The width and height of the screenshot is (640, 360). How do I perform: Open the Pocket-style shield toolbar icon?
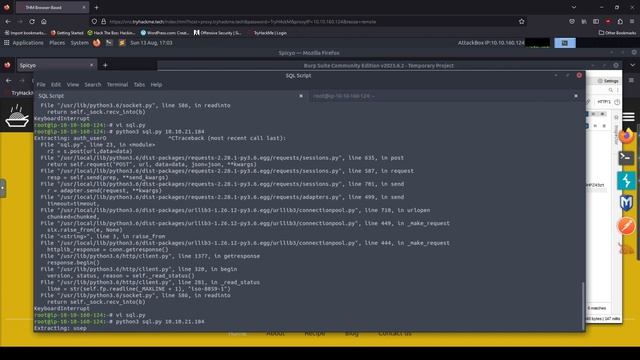(x=572, y=21)
